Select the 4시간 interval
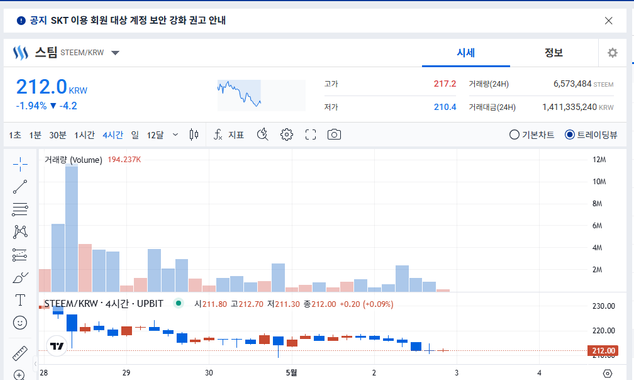Screen dimensions: 634x380 pyautogui.click(x=112, y=135)
